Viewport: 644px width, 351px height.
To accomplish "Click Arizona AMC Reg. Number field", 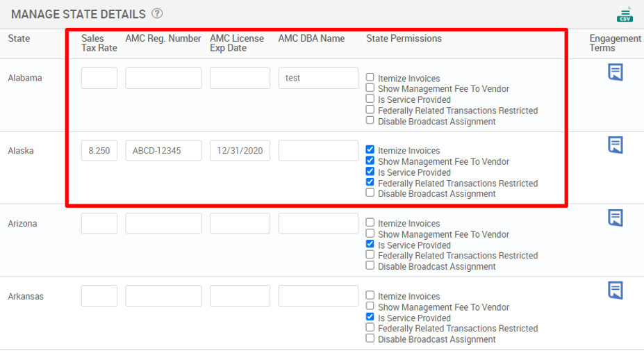I will click(x=163, y=223).
